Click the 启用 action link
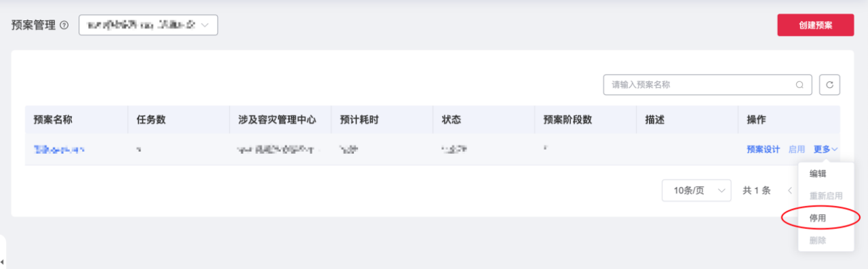 797,149
